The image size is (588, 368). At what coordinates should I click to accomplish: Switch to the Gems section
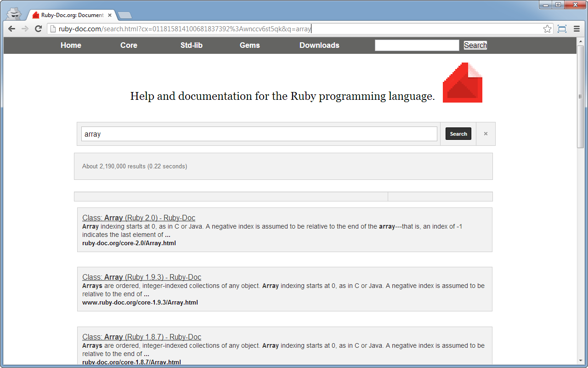(x=249, y=45)
